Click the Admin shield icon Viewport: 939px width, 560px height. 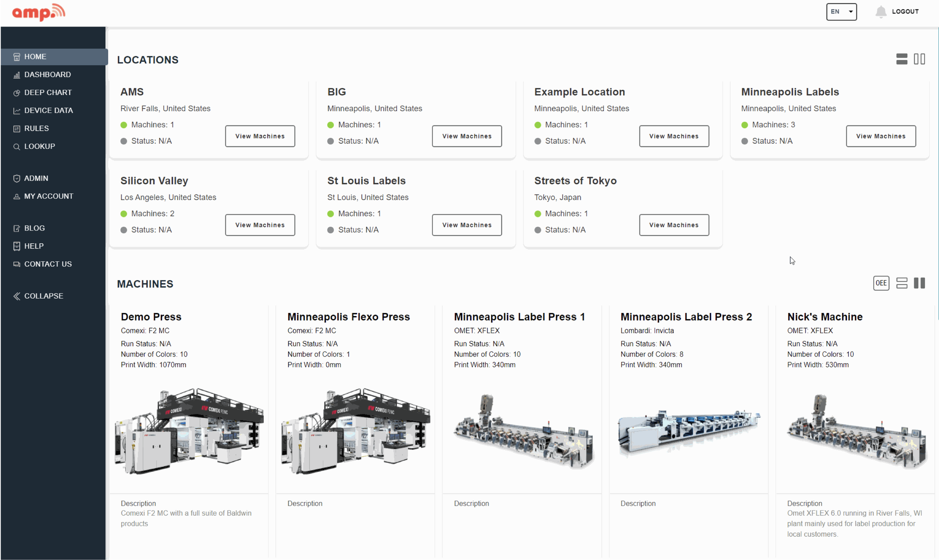coord(17,179)
